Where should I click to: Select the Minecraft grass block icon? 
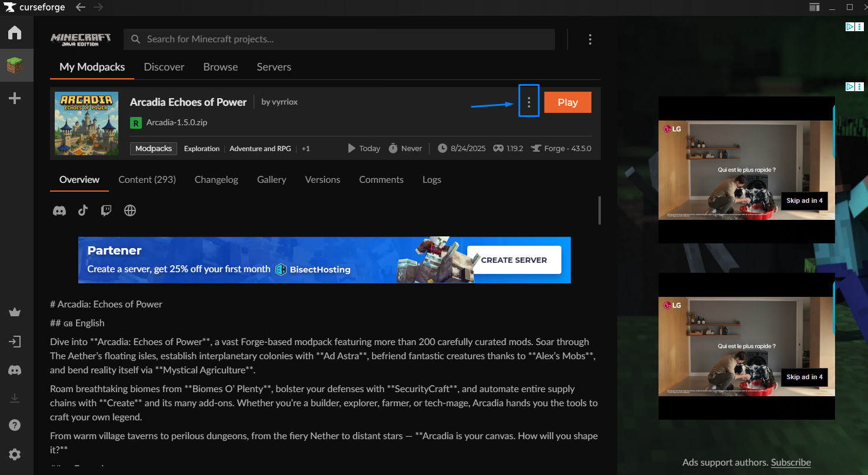tap(15, 66)
